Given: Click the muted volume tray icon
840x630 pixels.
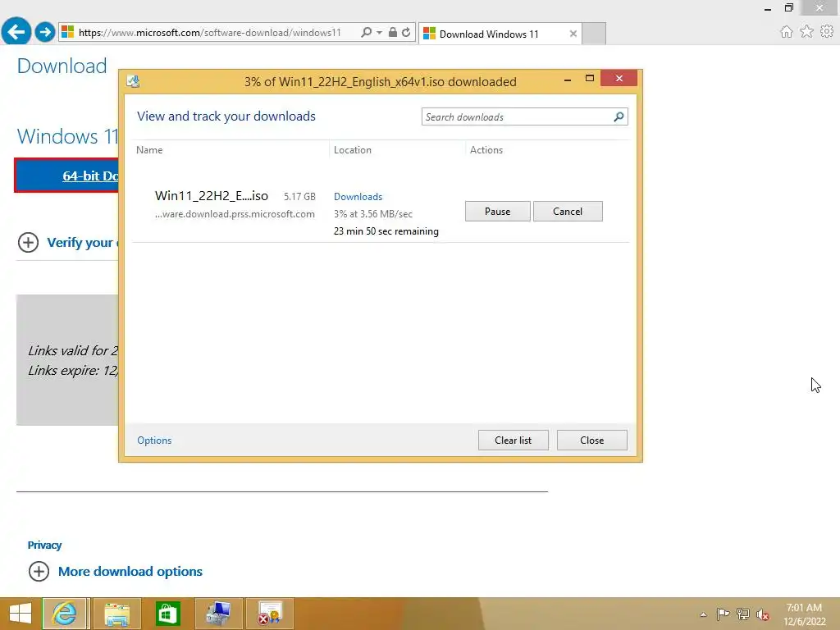Looking at the screenshot, I should [763, 614].
